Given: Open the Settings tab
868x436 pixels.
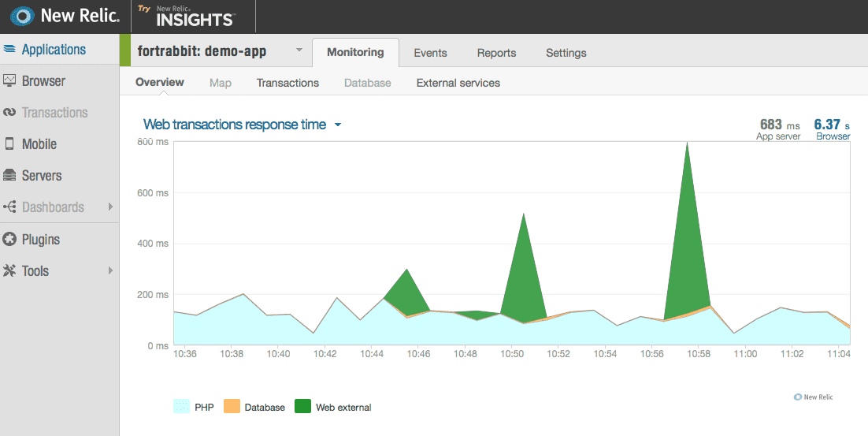Looking at the screenshot, I should tap(566, 53).
